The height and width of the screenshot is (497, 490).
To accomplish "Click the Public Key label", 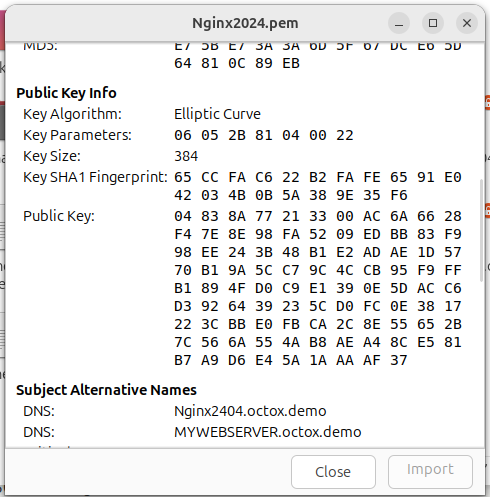I will point(59,216).
